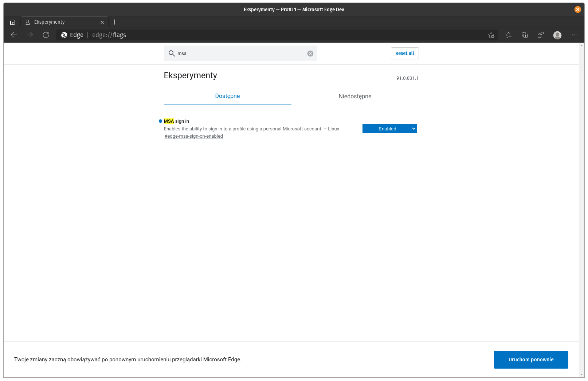The height and width of the screenshot is (381, 588).
Task: Add this page to favorites
Action: 491,35
